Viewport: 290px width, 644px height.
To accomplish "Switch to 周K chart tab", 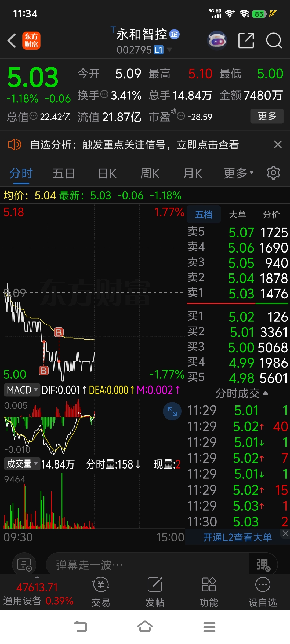I will click(150, 173).
